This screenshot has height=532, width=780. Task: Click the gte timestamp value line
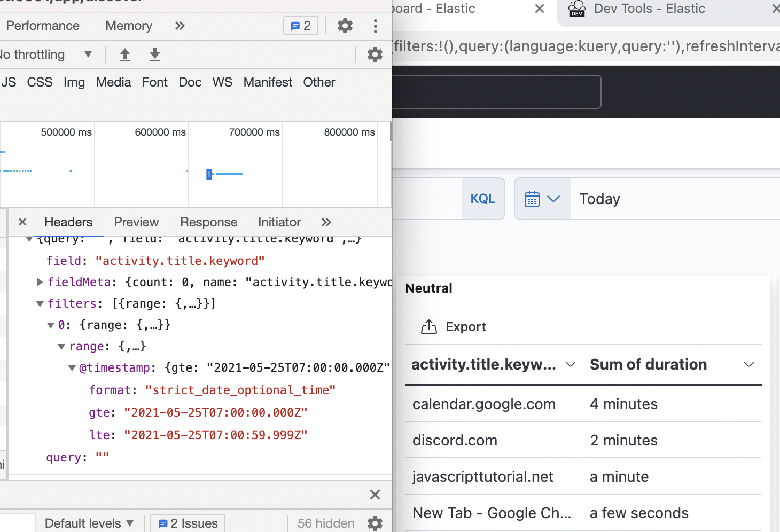tap(198, 412)
